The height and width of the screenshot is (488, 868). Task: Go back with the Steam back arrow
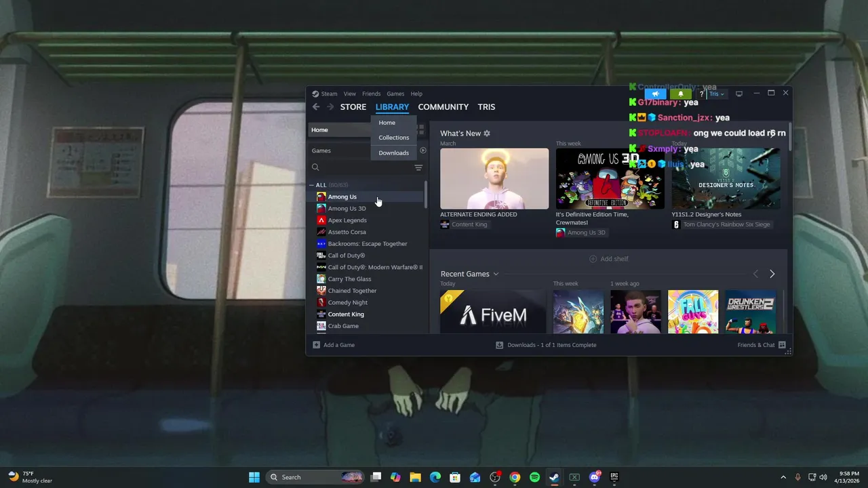[x=316, y=107]
